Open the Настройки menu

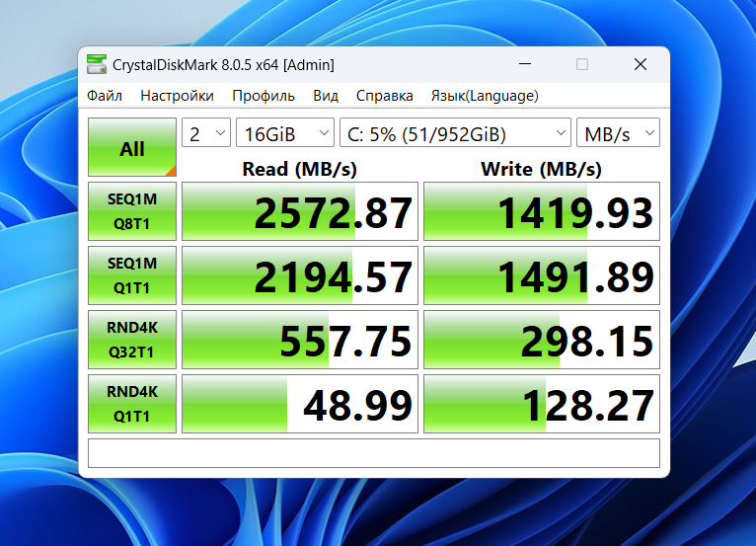[177, 96]
